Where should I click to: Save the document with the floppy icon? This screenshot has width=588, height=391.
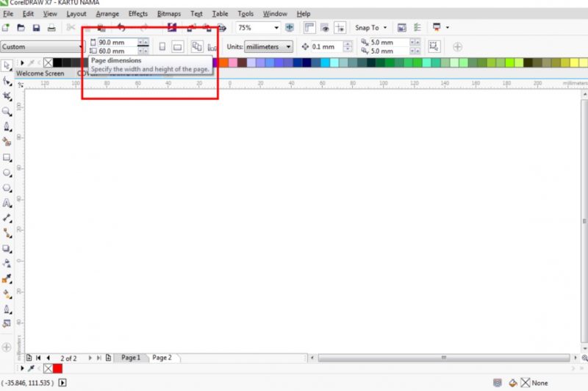36,28
